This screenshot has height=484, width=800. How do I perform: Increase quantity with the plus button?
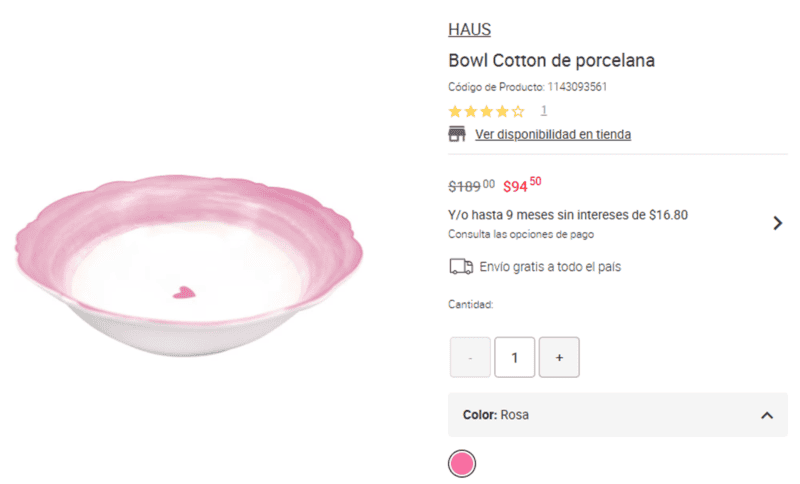tap(559, 357)
